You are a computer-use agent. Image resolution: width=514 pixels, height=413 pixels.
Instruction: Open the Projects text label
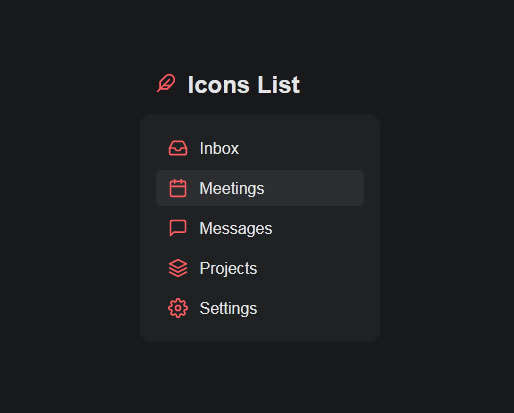click(228, 269)
